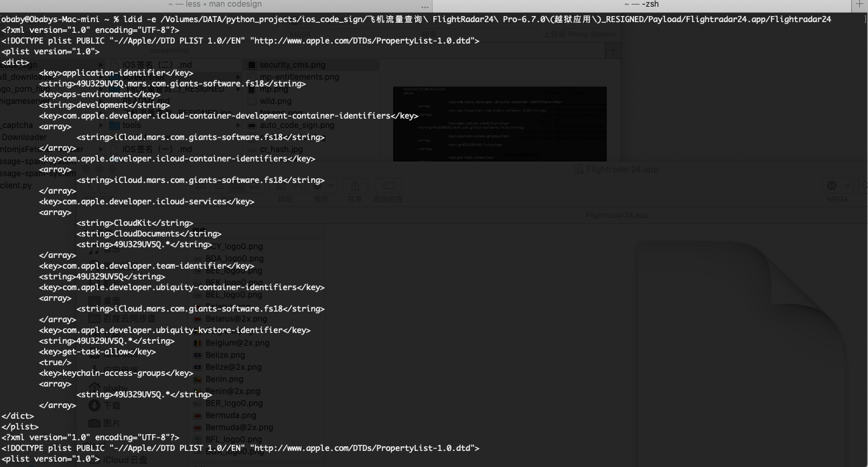
Task: Open 桌面 (Desktop) in Finder sidebar
Action: tap(104, 302)
